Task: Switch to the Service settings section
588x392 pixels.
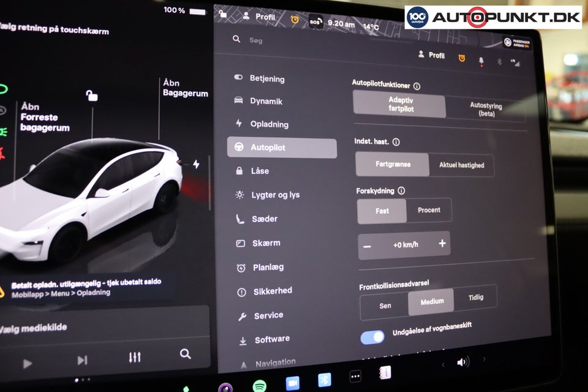Action: (x=268, y=315)
